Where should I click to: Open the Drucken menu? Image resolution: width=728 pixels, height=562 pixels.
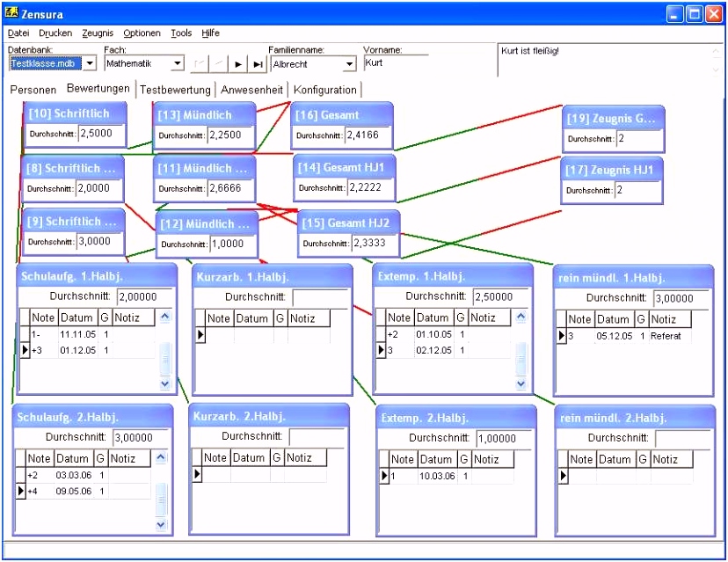[x=55, y=33]
